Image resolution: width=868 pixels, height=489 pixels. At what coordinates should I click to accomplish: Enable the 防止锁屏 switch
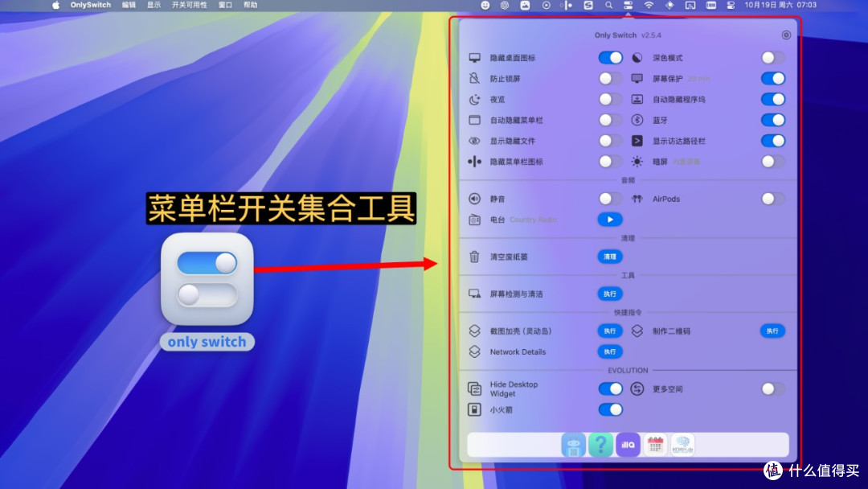pos(610,79)
